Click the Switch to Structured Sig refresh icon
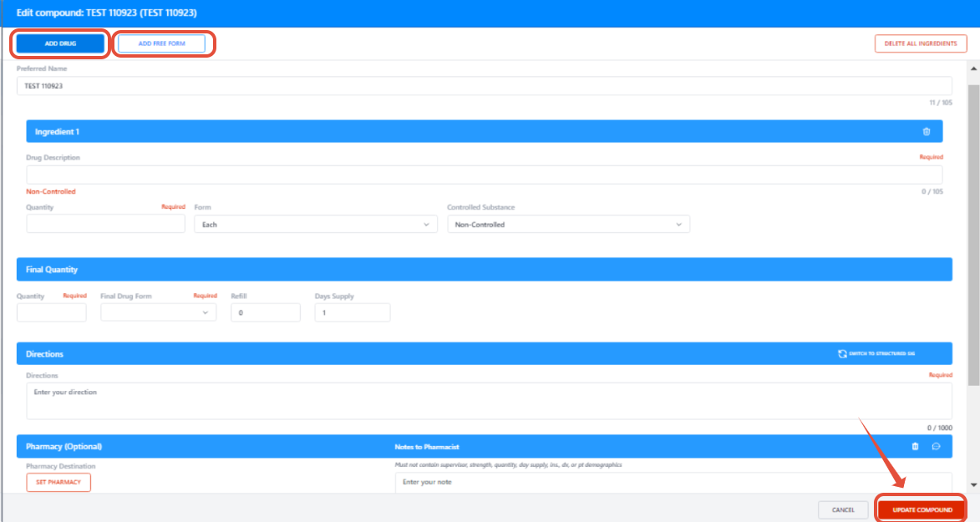 click(842, 354)
